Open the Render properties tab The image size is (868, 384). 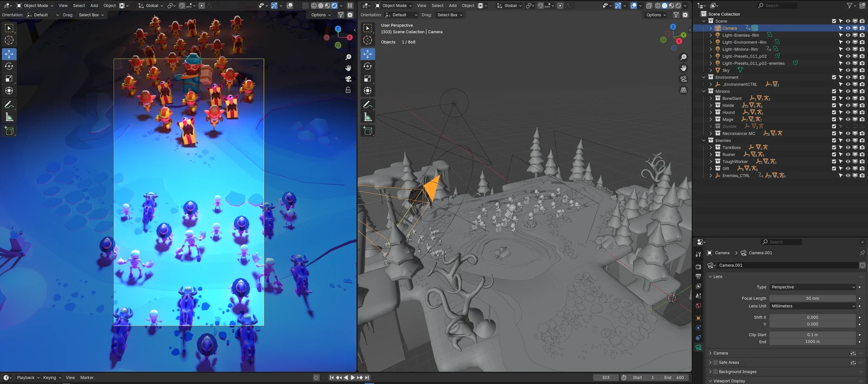point(698,267)
